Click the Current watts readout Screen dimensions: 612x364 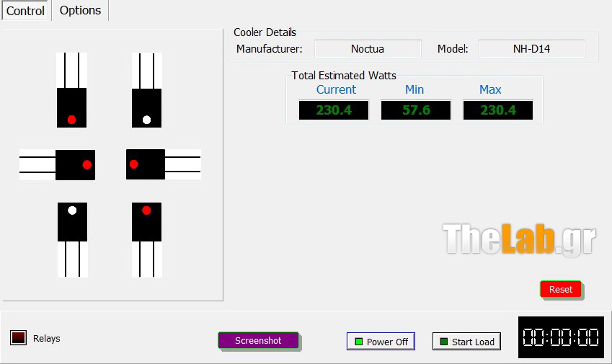(x=334, y=110)
